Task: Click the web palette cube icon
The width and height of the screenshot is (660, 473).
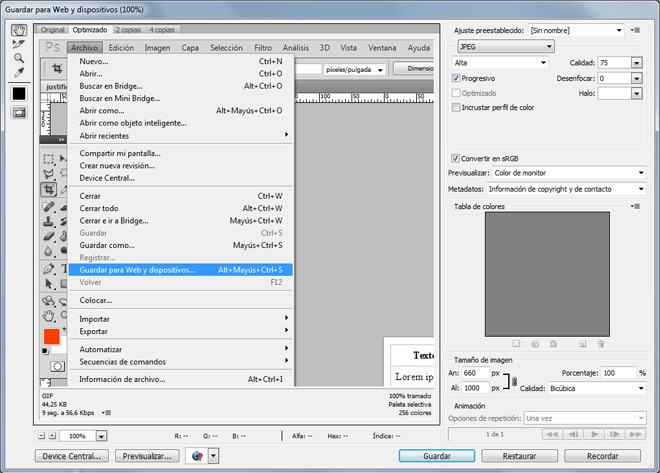Action: (x=535, y=344)
